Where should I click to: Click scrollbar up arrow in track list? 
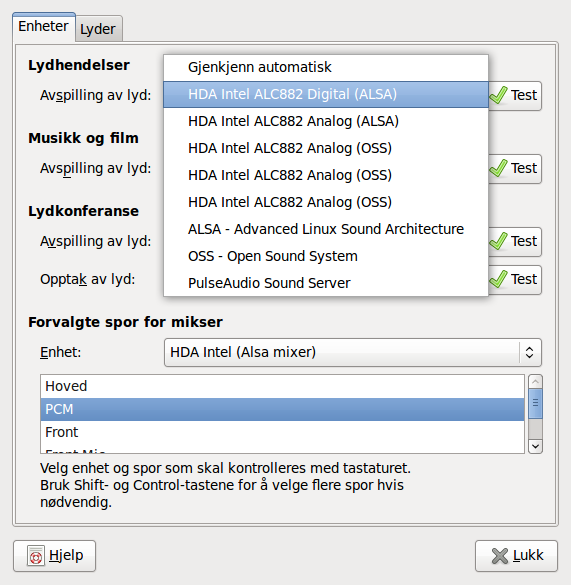coord(536,382)
